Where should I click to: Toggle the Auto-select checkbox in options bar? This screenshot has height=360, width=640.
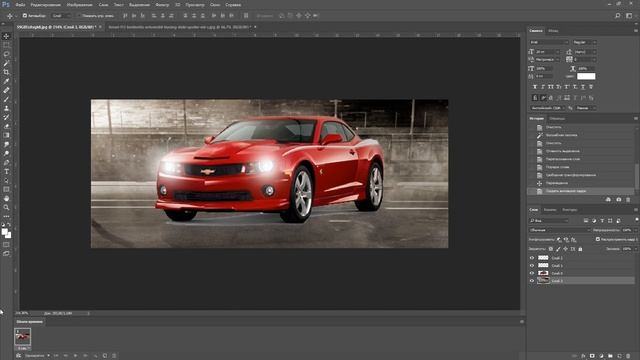point(24,16)
